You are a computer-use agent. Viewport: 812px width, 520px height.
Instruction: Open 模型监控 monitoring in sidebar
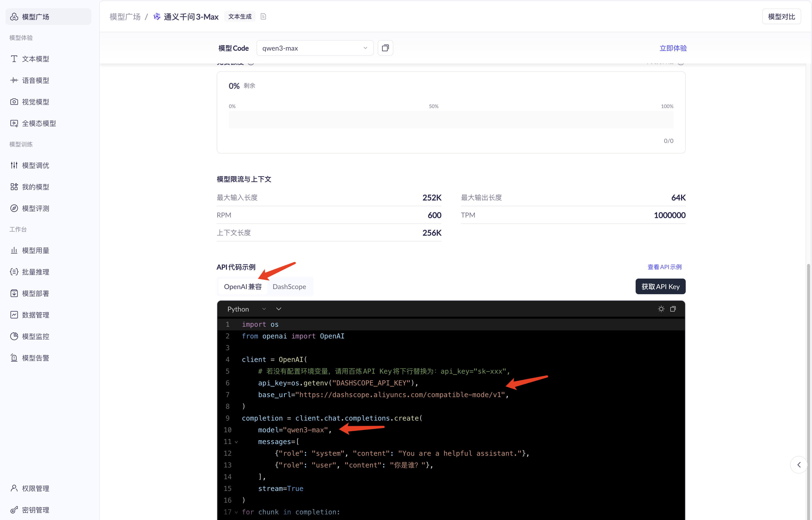[35, 336]
